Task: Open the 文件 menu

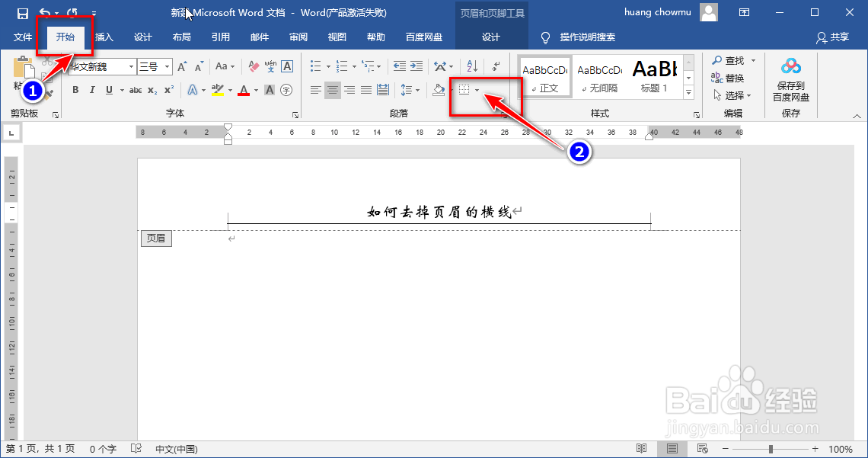Action: pyautogui.click(x=23, y=37)
